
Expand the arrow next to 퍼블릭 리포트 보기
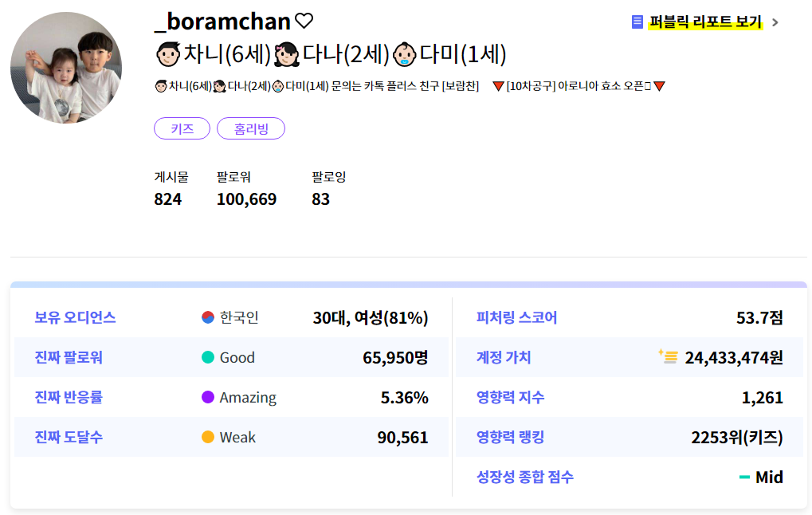[x=775, y=22]
